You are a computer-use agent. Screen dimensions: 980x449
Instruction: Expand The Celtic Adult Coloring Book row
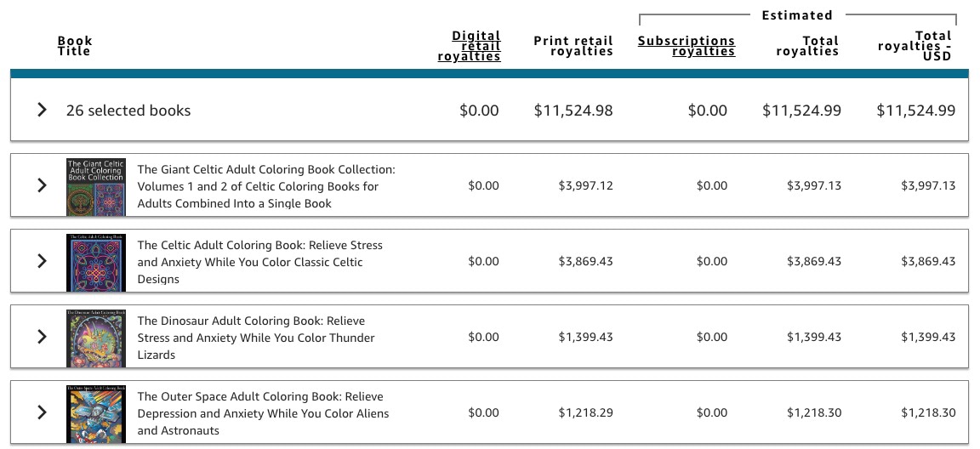tap(42, 261)
